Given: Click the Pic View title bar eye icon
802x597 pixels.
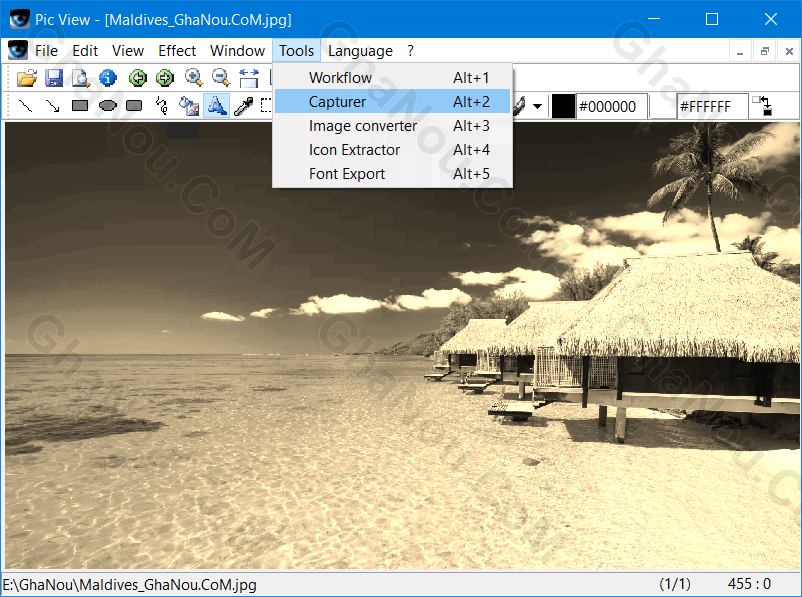Looking at the screenshot, I should click(x=19, y=19).
